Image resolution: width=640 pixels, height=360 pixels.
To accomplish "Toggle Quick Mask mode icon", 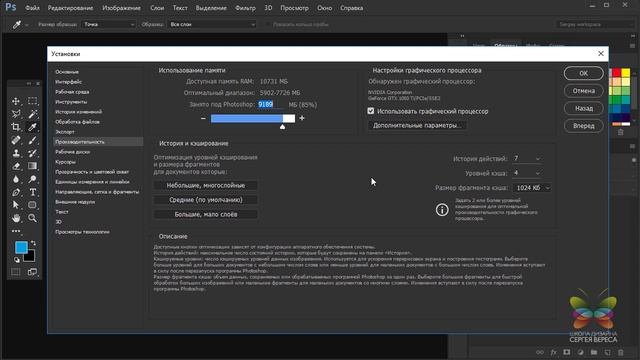I will click(16, 272).
